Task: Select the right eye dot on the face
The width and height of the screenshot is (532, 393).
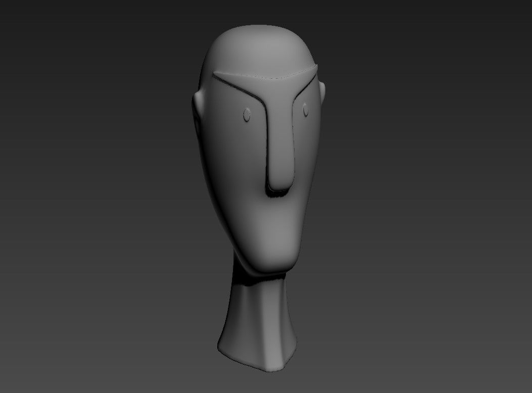Action: (x=306, y=108)
